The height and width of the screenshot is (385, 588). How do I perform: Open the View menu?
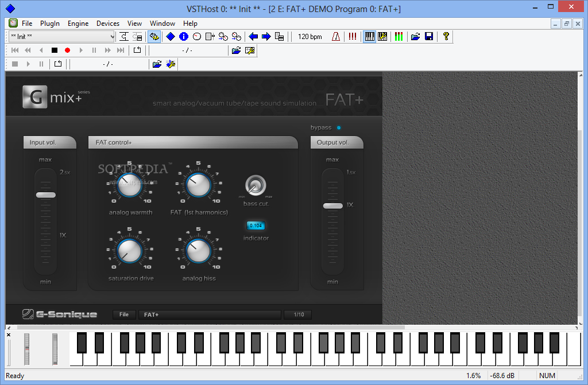(134, 24)
